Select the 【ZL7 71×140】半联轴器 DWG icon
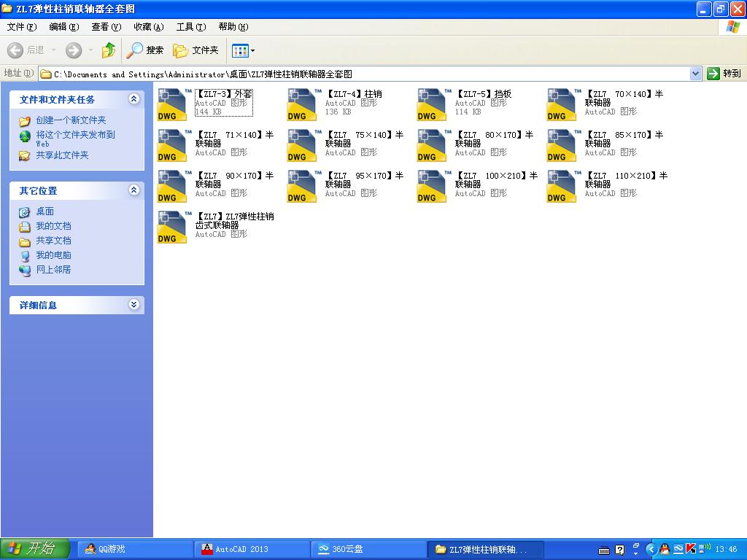This screenshot has width=747, height=560. click(x=172, y=146)
